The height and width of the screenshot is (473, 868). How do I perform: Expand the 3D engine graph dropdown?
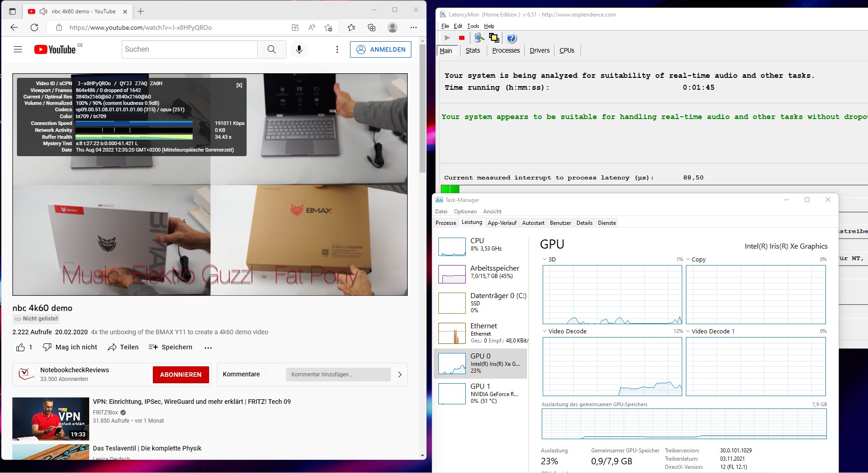545,259
